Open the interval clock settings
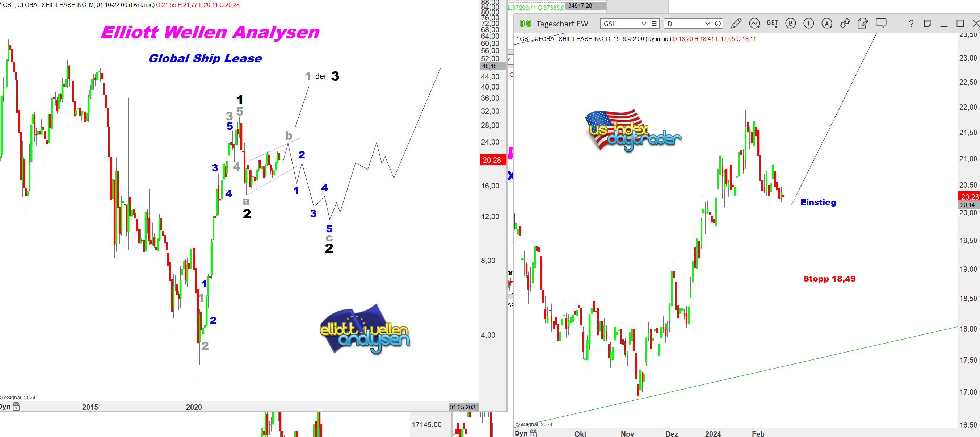The image size is (980, 437). pyautogui.click(x=718, y=24)
